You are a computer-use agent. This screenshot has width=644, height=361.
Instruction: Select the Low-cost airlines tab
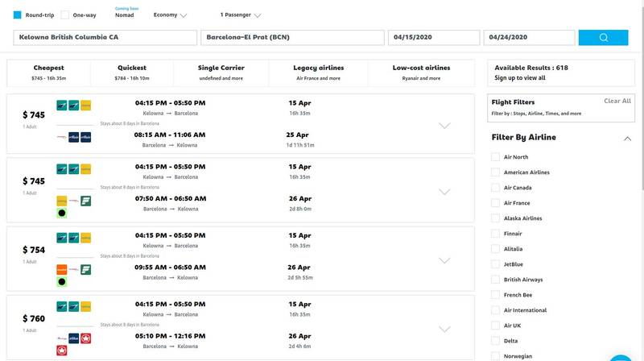pos(422,73)
